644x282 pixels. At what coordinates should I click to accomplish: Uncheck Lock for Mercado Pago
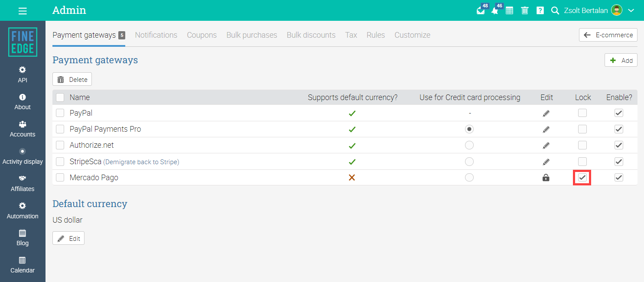click(x=582, y=178)
